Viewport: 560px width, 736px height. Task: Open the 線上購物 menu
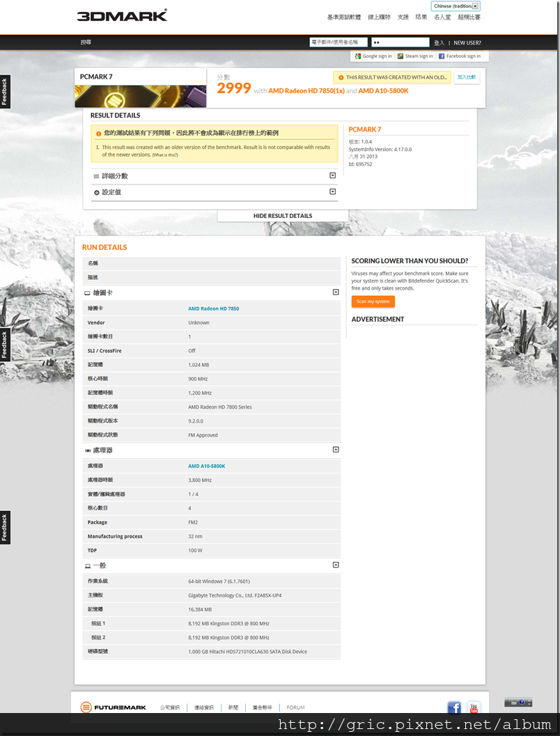pos(379,17)
